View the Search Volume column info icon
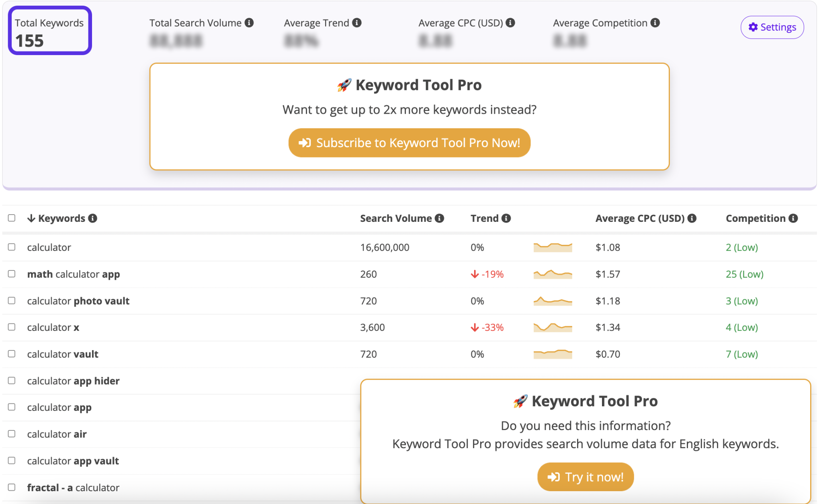Screen dimensions: 823x504 click(x=440, y=218)
